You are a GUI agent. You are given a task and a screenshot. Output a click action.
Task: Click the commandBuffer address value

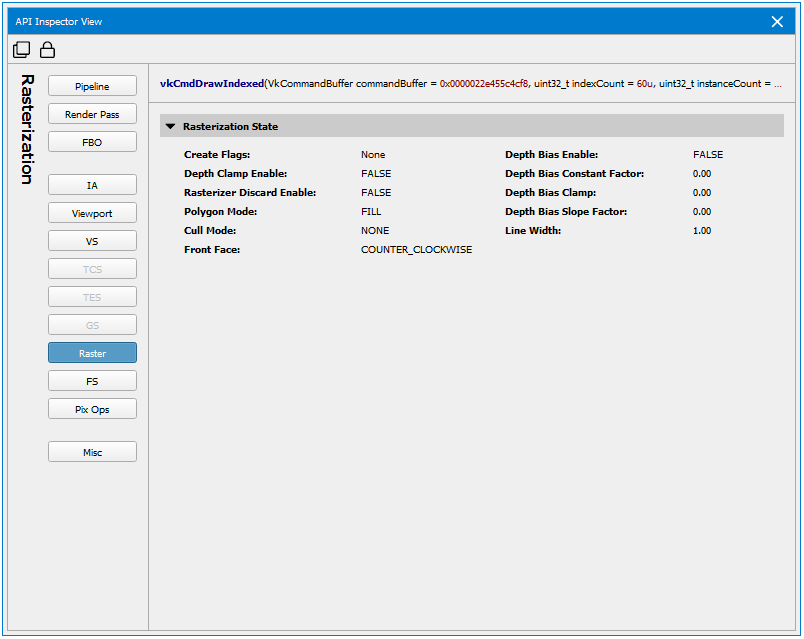(x=484, y=84)
